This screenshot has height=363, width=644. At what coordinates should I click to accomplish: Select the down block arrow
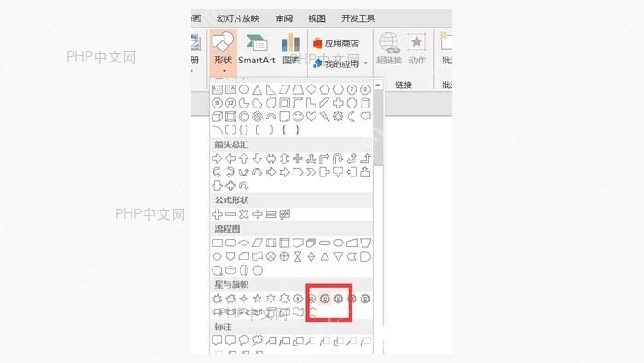257,158
